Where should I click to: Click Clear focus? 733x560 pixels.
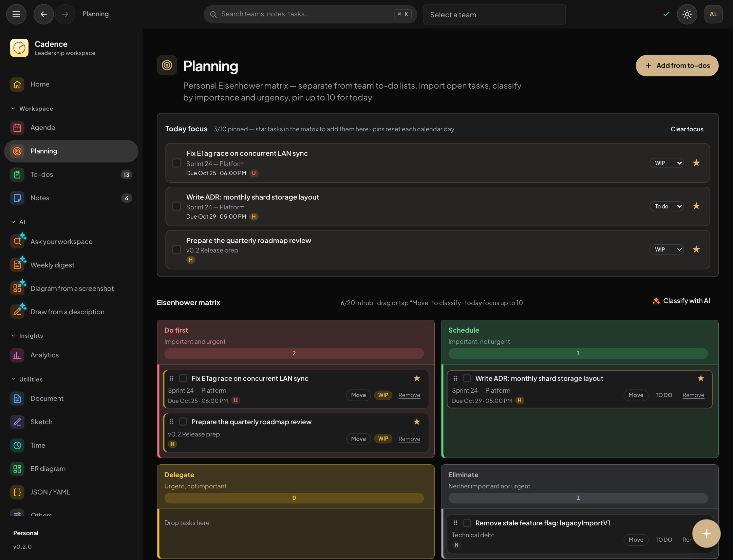(687, 129)
